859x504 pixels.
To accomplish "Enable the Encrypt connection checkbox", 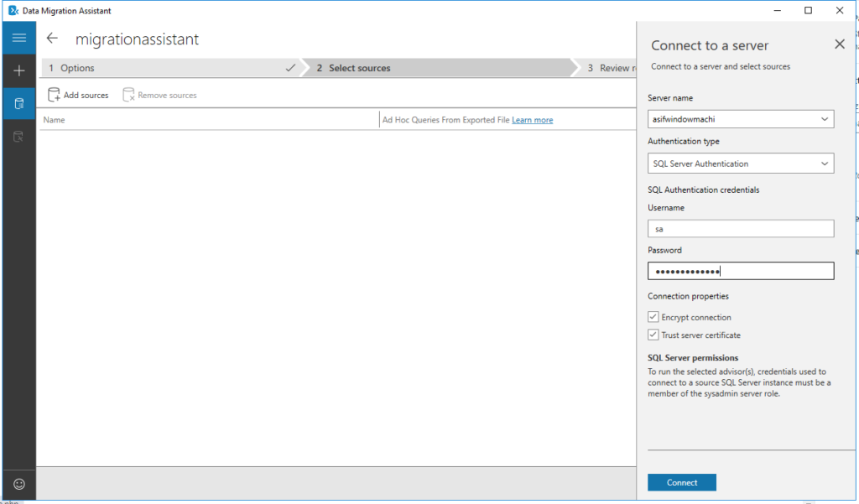I will pyautogui.click(x=653, y=317).
